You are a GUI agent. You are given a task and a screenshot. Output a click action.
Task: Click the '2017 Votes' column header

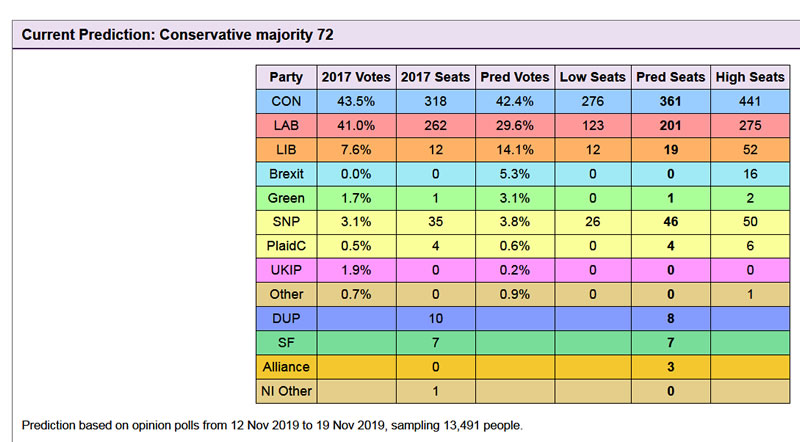[356, 77]
